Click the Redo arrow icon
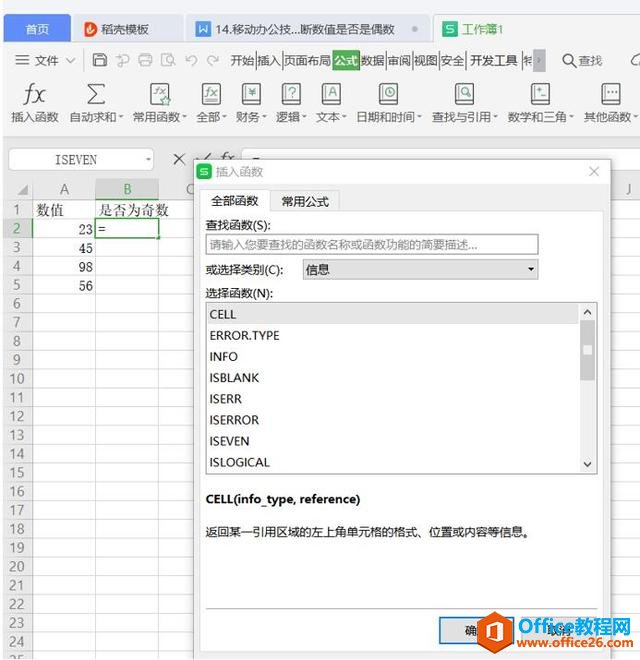 (x=213, y=60)
